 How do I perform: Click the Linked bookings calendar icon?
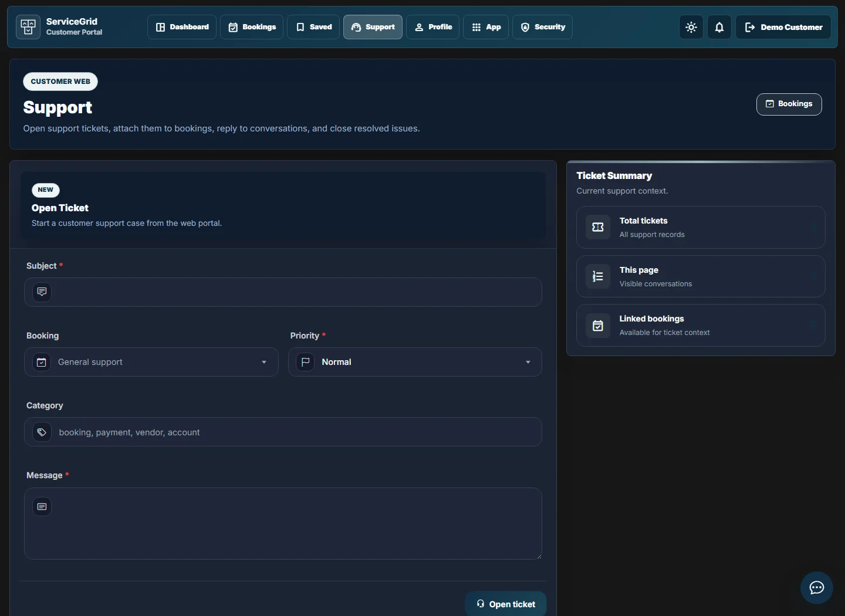pyautogui.click(x=598, y=326)
